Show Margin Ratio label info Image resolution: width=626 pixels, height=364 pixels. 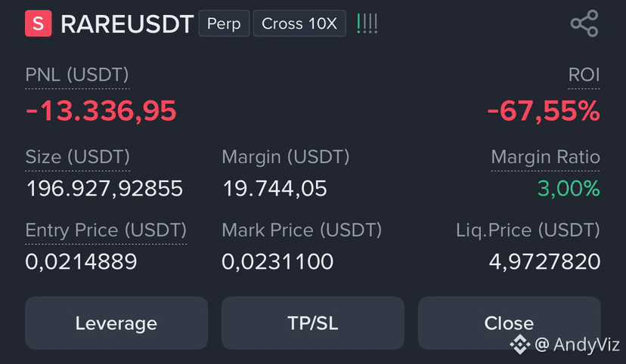[x=545, y=156]
